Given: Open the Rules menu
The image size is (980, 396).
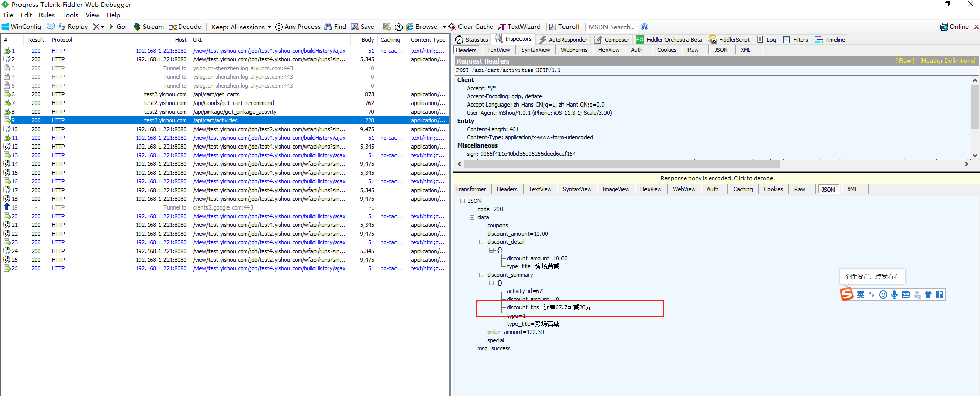Looking at the screenshot, I should click(x=47, y=15).
